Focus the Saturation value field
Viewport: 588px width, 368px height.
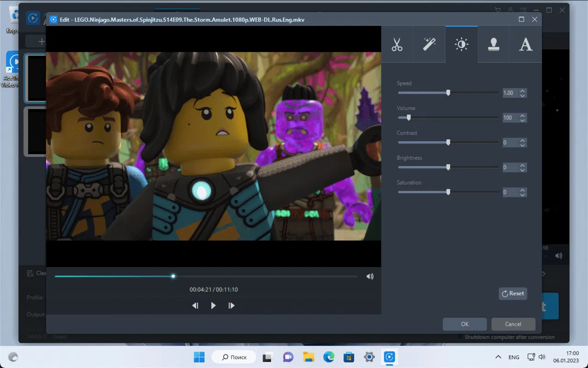(x=510, y=192)
